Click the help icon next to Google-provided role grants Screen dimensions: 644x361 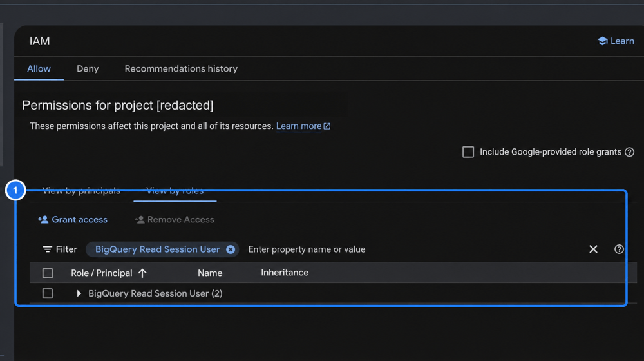pos(629,152)
